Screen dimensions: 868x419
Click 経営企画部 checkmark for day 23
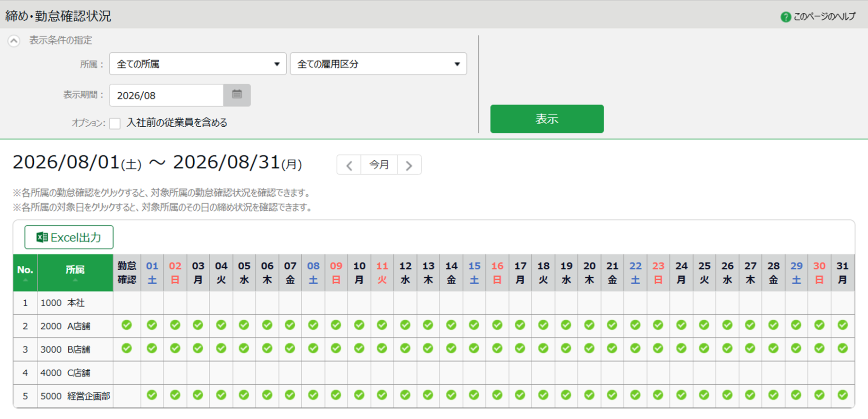coord(658,395)
